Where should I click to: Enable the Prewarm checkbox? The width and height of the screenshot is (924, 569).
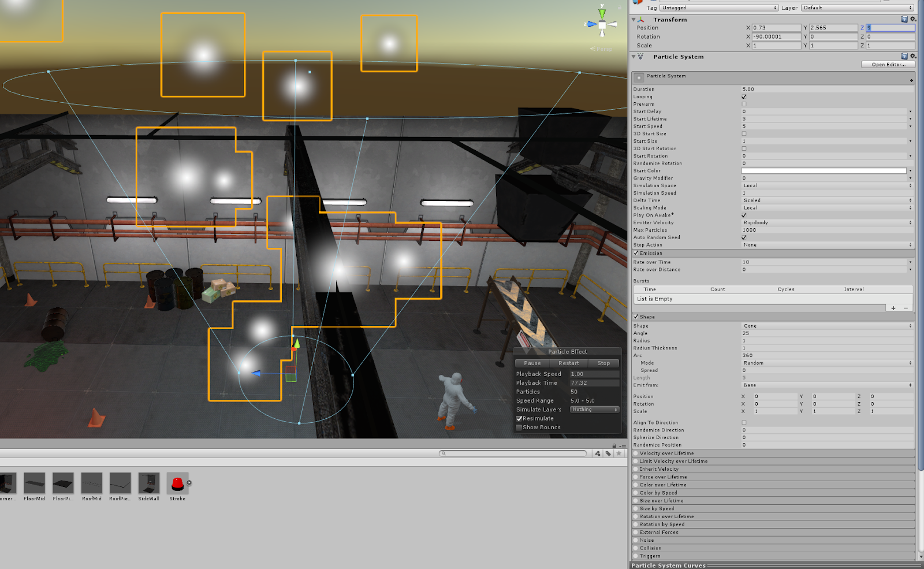pyautogui.click(x=744, y=104)
